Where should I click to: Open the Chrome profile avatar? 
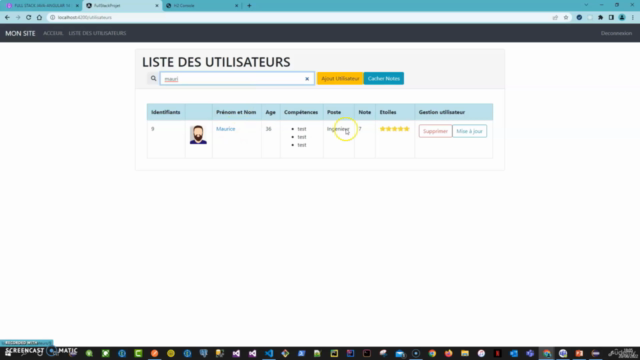point(622,18)
